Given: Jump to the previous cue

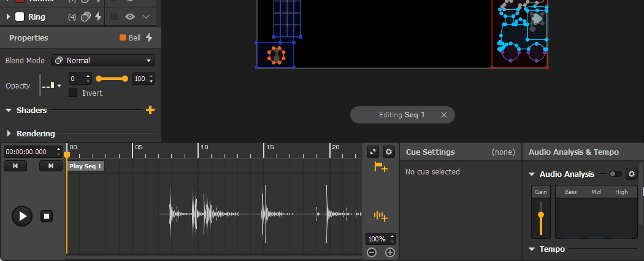Looking at the screenshot, I should [x=15, y=166].
